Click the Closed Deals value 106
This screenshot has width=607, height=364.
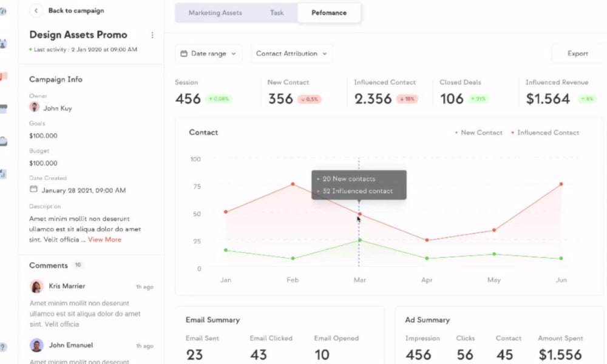452,99
